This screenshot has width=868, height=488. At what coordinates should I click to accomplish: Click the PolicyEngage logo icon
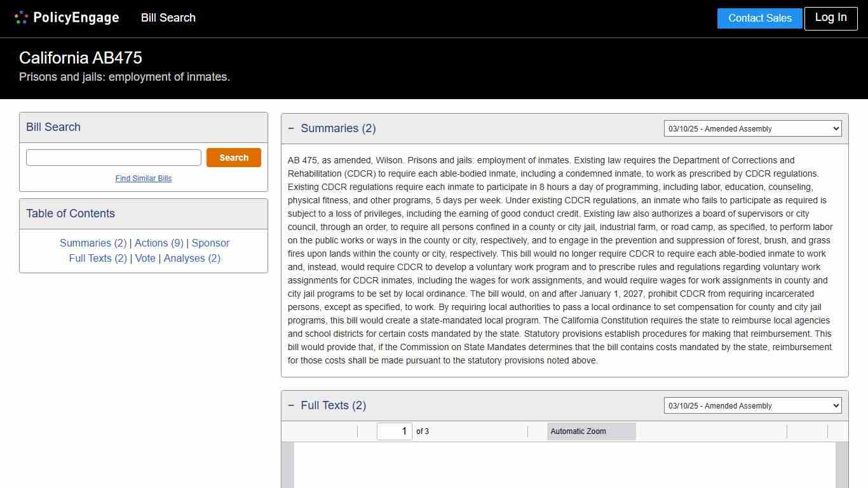tap(21, 17)
